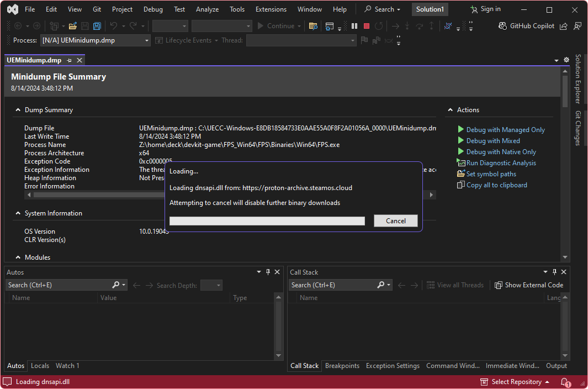The width and height of the screenshot is (588, 389).
Task: Open the Process dropdown showing UEMinidump.dmp
Action: (x=96, y=40)
